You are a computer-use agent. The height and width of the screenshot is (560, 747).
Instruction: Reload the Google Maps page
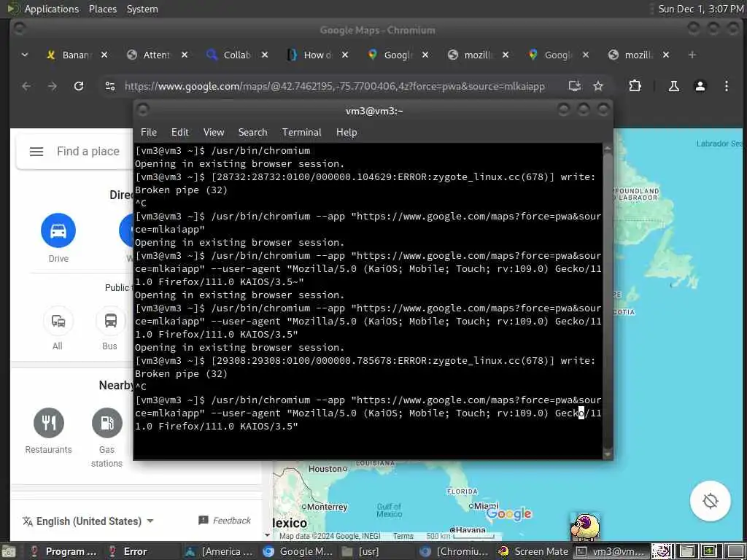click(x=79, y=86)
